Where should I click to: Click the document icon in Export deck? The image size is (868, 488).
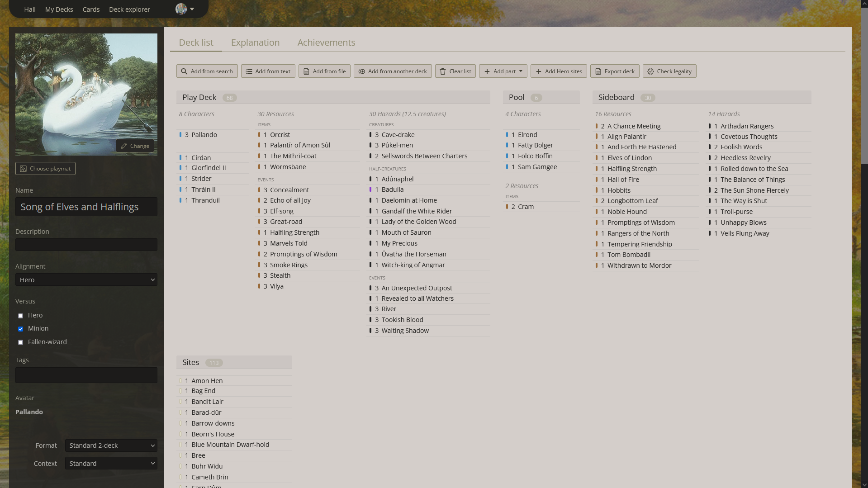(598, 71)
